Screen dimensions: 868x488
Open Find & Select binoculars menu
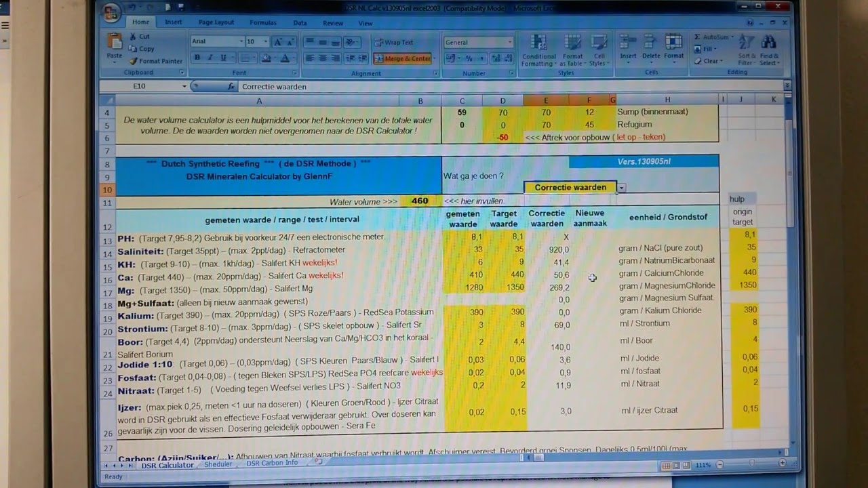[769, 49]
